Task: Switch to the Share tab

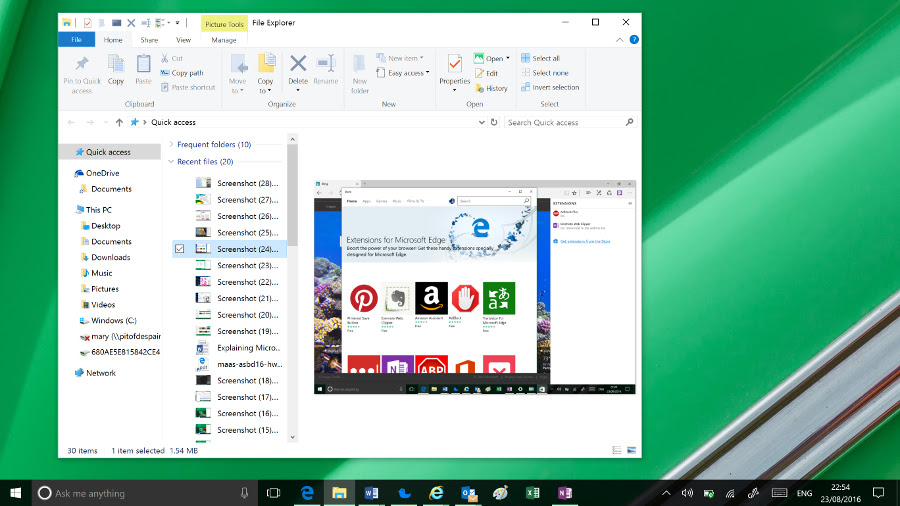Action: pyautogui.click(x=149, y=40)
